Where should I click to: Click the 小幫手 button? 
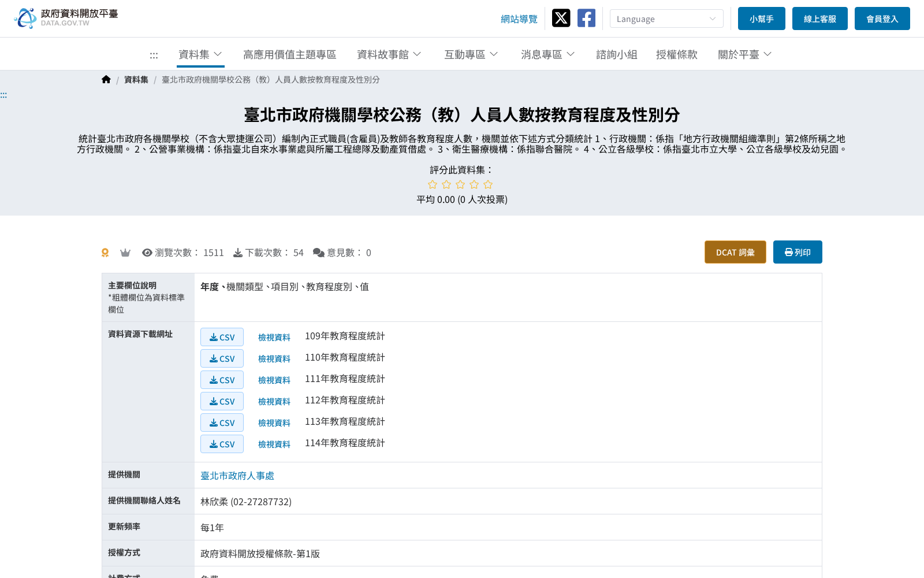pyautogui.click(x=762, y=18)
